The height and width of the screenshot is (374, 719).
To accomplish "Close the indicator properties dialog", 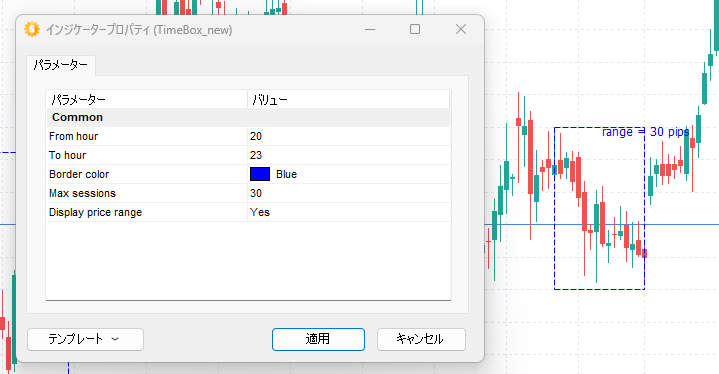I will [x=461, y=29].
